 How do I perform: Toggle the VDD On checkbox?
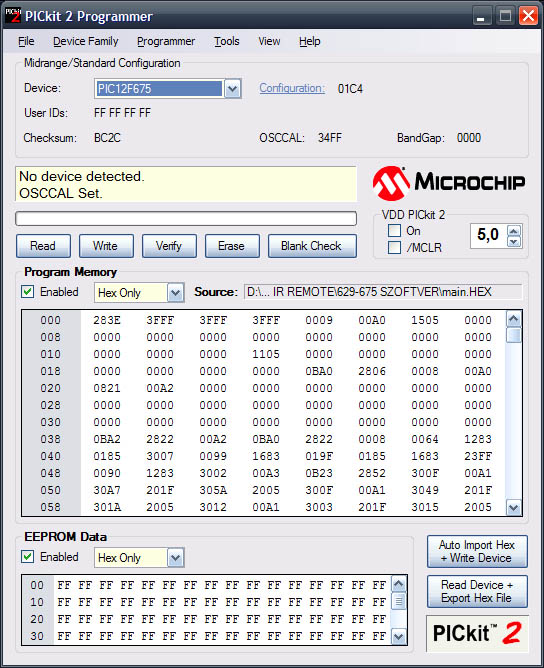[394, 231]
